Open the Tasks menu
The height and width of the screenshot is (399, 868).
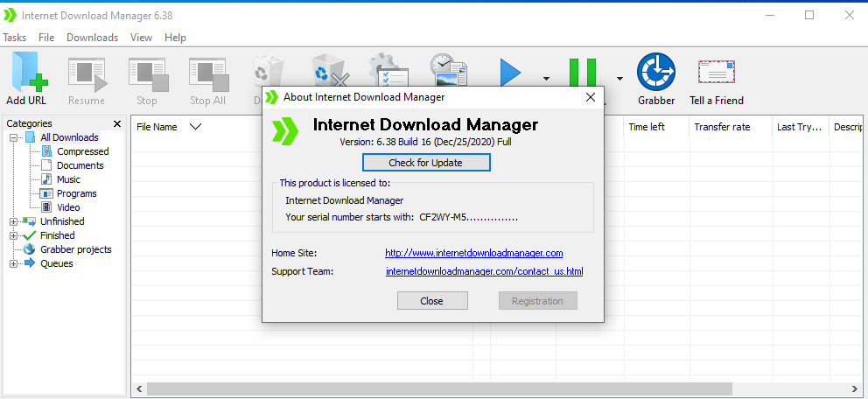point(14,38)
